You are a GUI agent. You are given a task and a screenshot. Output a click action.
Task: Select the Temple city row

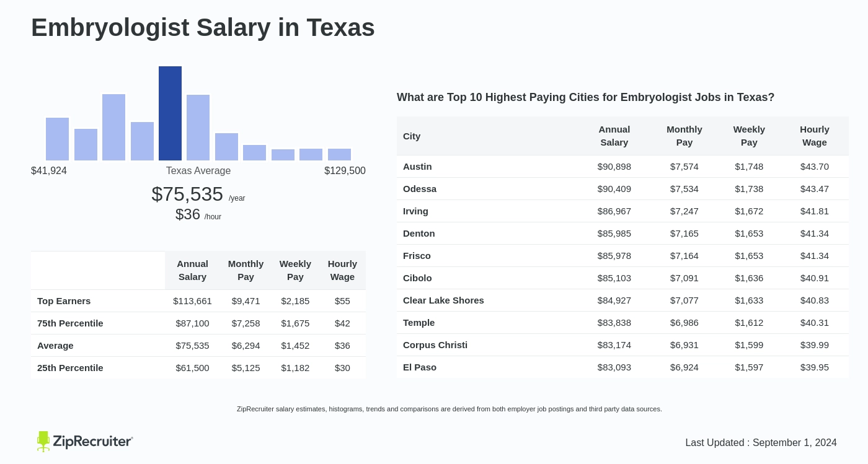623,323
